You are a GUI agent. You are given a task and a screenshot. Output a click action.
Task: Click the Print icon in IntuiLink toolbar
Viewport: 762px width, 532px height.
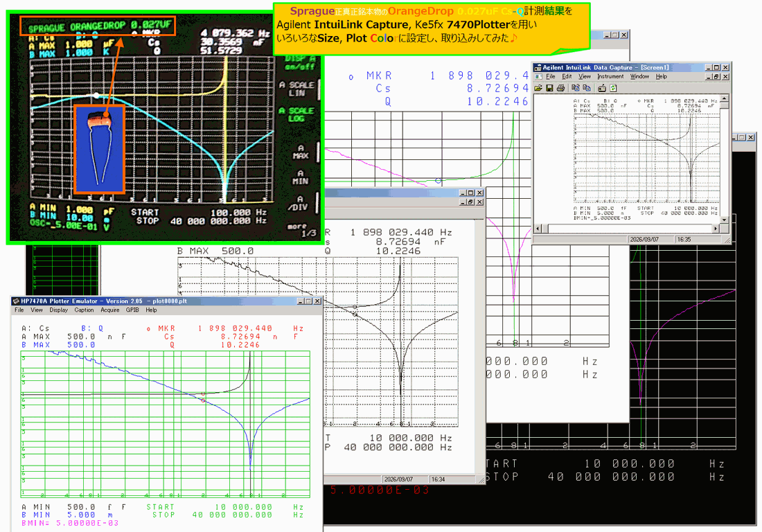pos(560,88)
